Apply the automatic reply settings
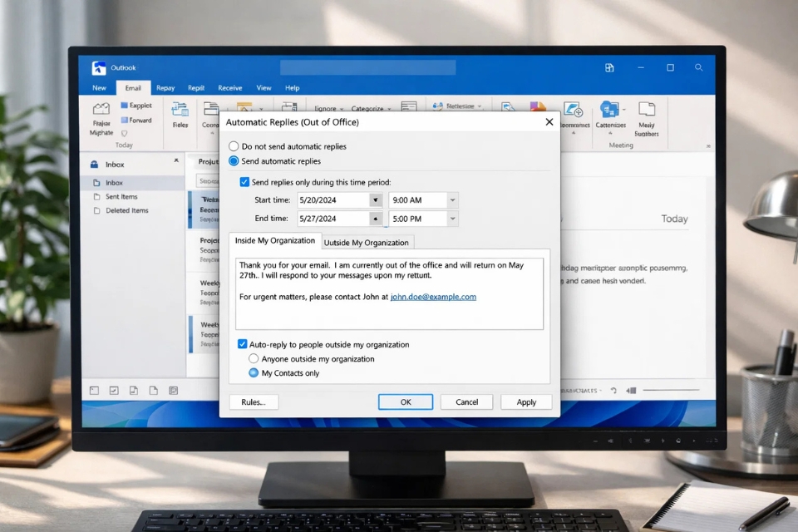Viewport: 798px width, 532px height. pyautogui.click(x=526, y=401)
